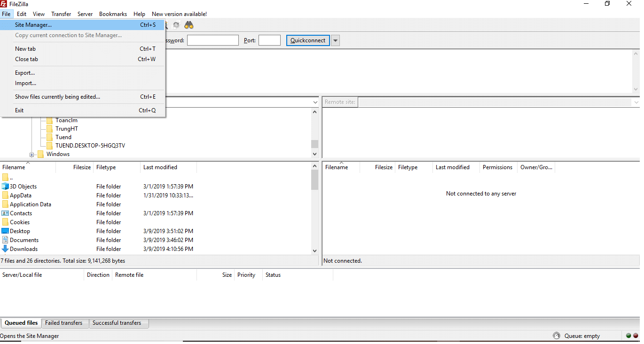Open the View menu

point(39,14)
